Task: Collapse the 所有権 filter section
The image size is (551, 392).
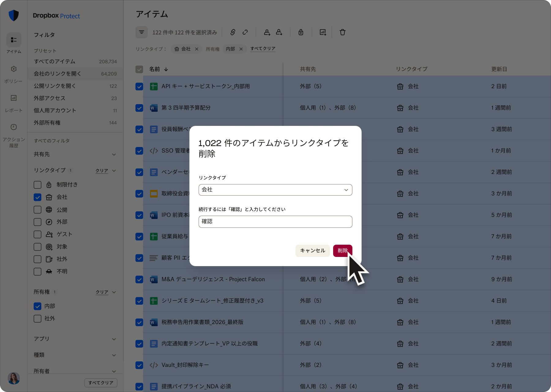Action: click(114, 292)
